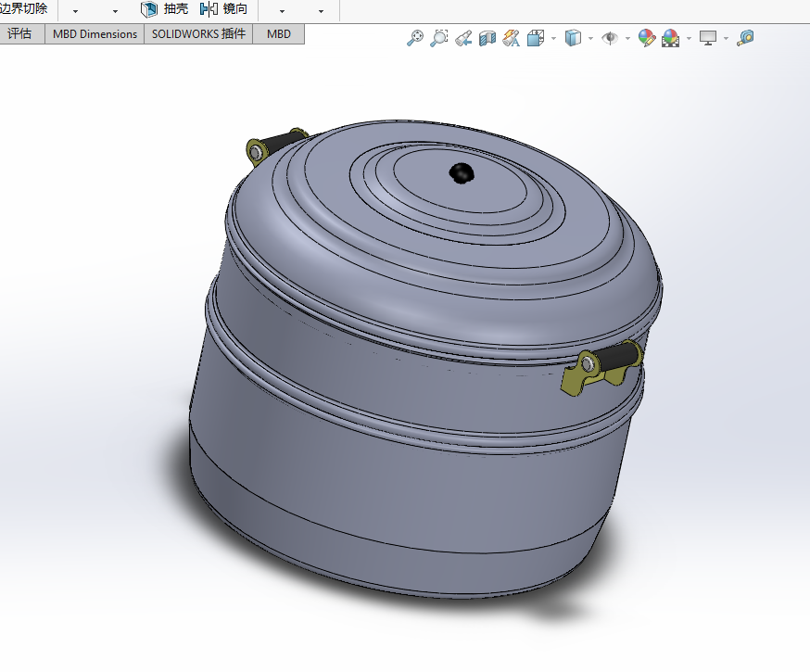The width and height of the screenshot is (810, 672).
Task: Click the Zoom to Fit icon
Action: (416, 38)
